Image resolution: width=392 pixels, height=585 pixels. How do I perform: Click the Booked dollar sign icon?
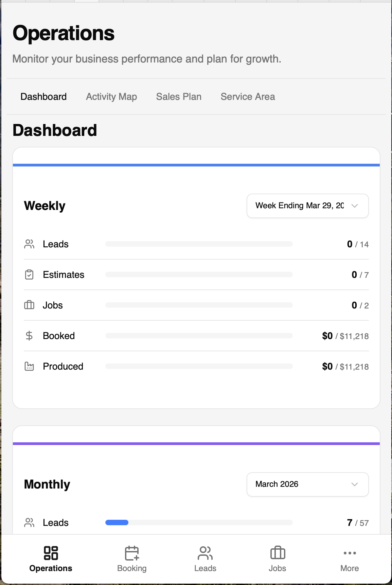click(30, 336)
